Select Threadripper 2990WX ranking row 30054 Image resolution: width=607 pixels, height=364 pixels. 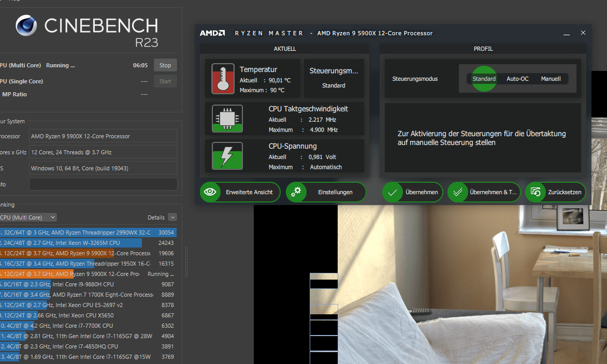pos(88,232)
